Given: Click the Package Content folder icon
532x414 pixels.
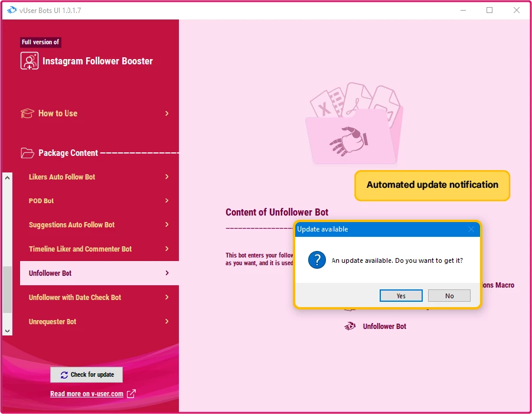Looking at the screenshot, I should [28, 153].
